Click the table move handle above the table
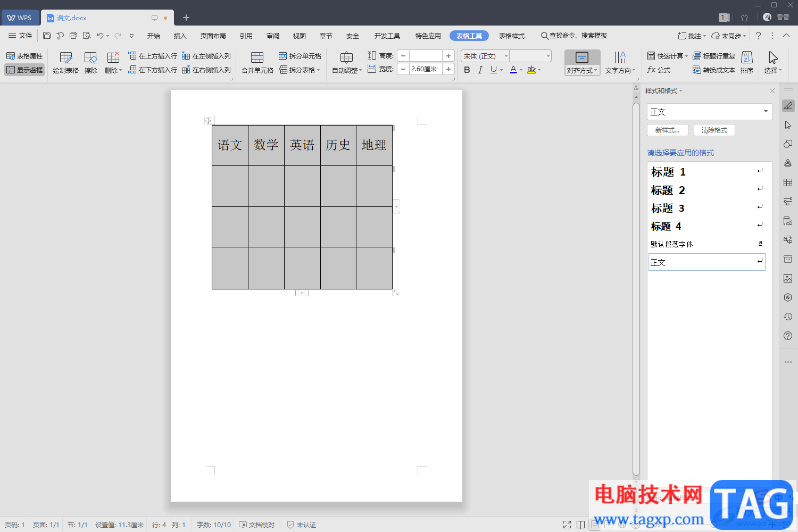Image resolution: width=798 pixels, height=532 pixels. 208,121
